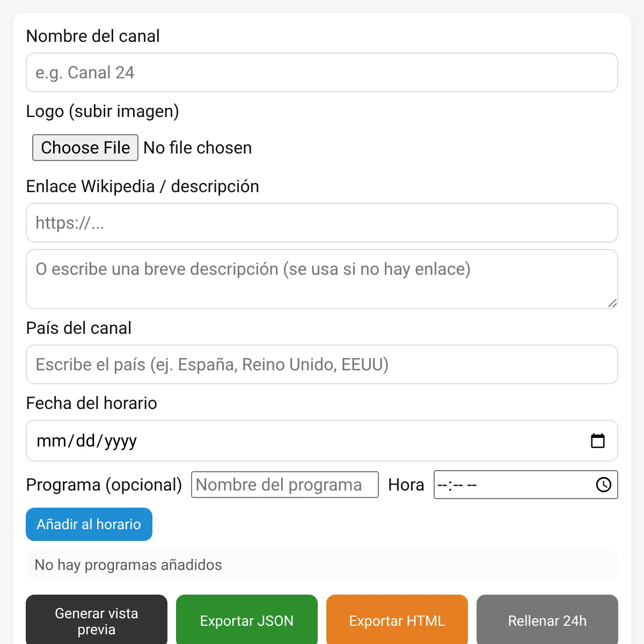Open the calendar picker icon
This screenshot has height=644, width=644.
[x=597, y=441]
